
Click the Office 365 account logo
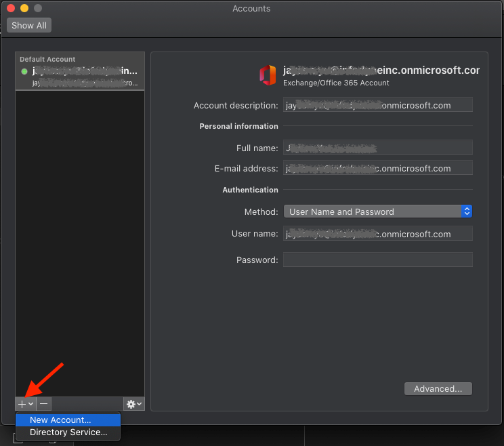(268, 75)
